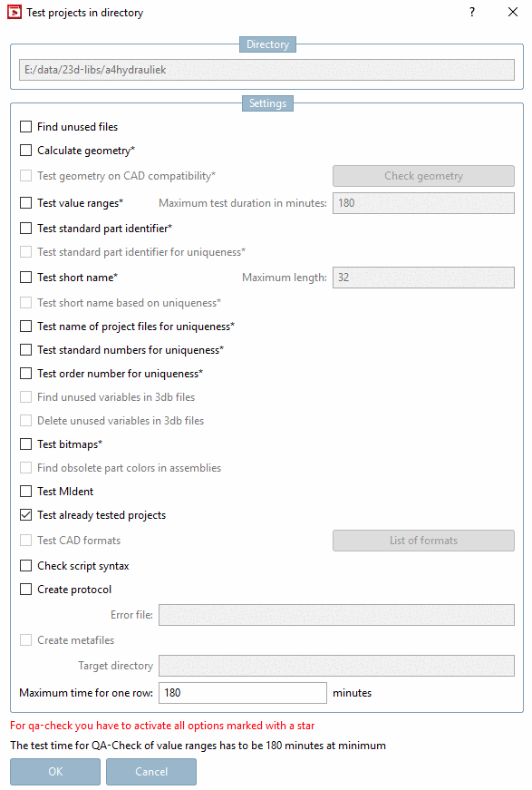Open the help question mark
Screen dimensions: 532x790
[x=470, y=13]
